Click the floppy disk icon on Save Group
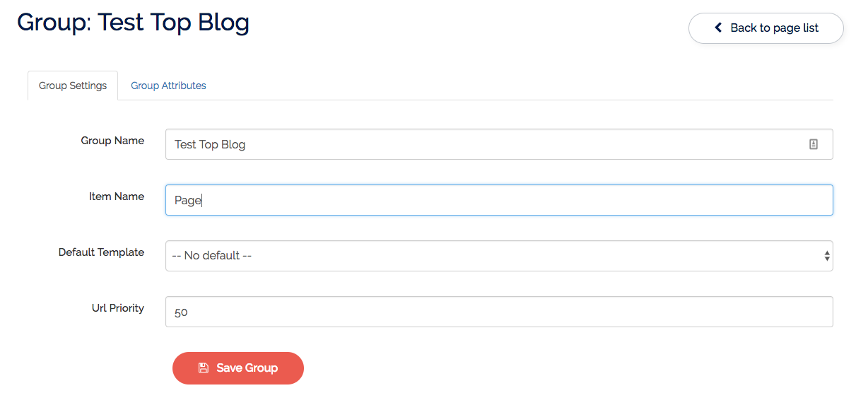Screen dimensions: 868x405 coord(203,368)
